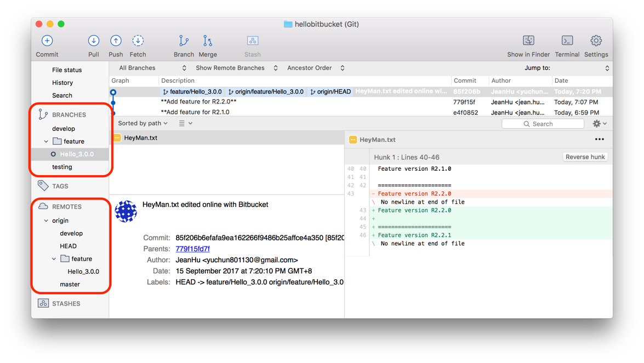Select the testing local branch
644x363 pixels.
point(62,166)
